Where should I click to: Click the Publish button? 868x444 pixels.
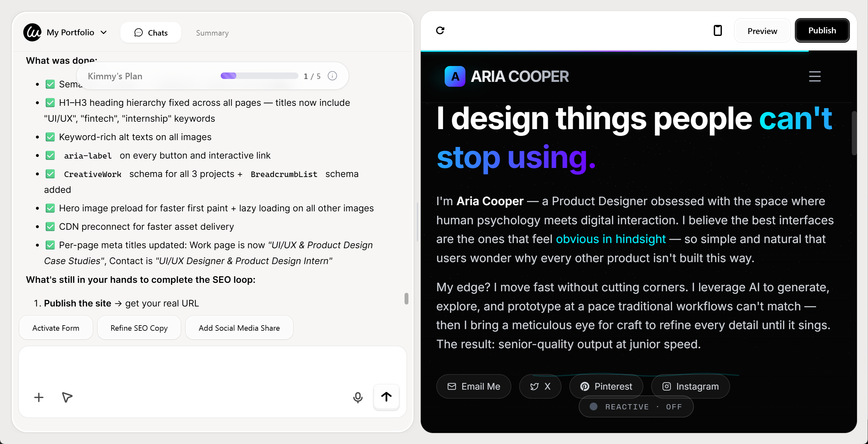pos(822,30)
